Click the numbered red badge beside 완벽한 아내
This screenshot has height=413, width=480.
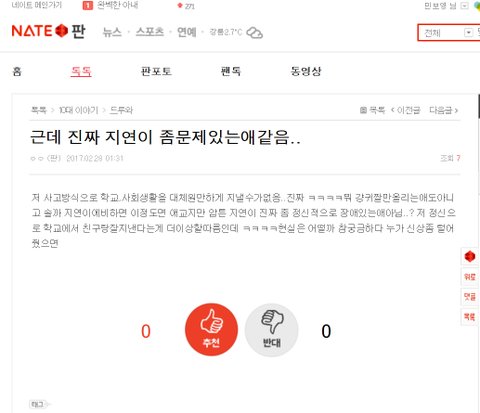pyautogui.click(x=88, y=5)
